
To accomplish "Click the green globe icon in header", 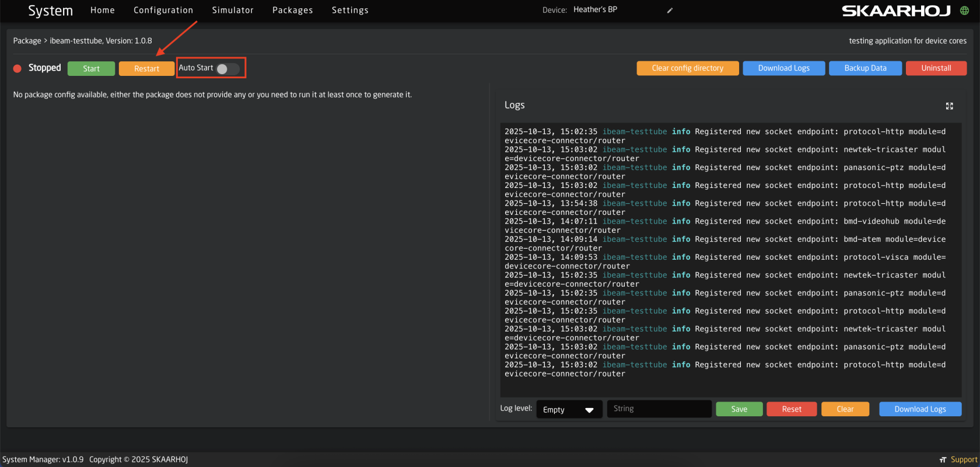I will pos(964,11).
